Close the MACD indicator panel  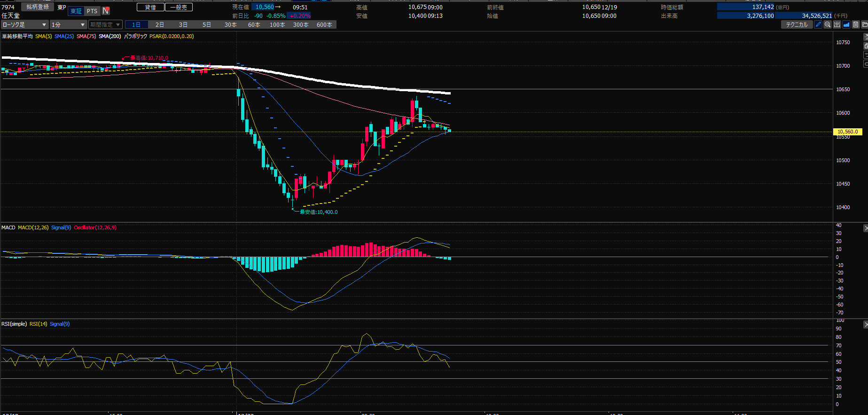click(x=865, y=228)
